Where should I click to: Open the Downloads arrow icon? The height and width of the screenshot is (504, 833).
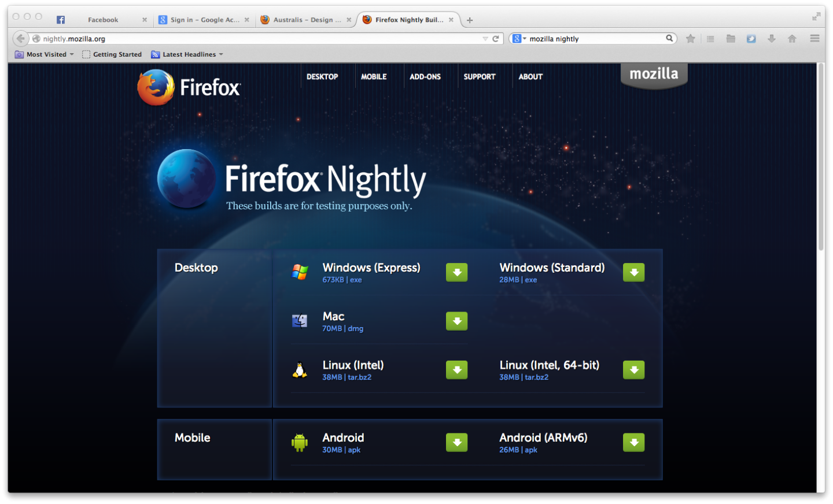[771, 38]
